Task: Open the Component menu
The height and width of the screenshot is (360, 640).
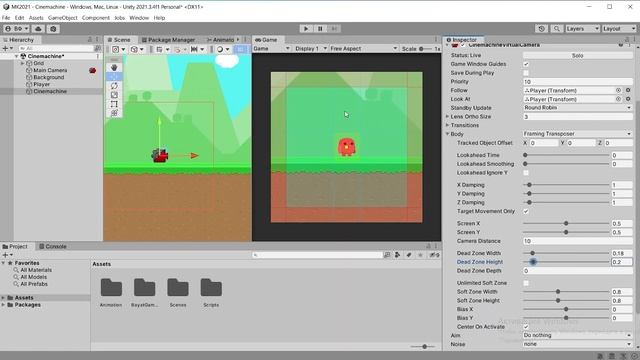Action: tap(96, 18)
